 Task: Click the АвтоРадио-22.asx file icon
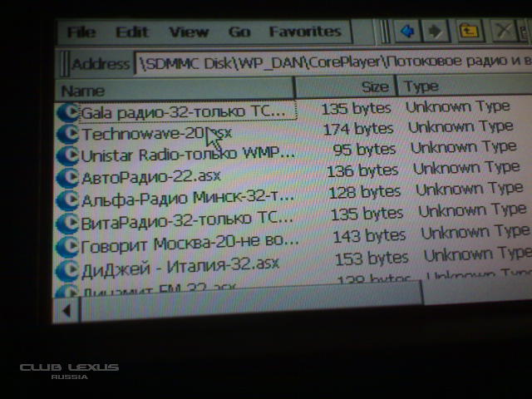69,177
